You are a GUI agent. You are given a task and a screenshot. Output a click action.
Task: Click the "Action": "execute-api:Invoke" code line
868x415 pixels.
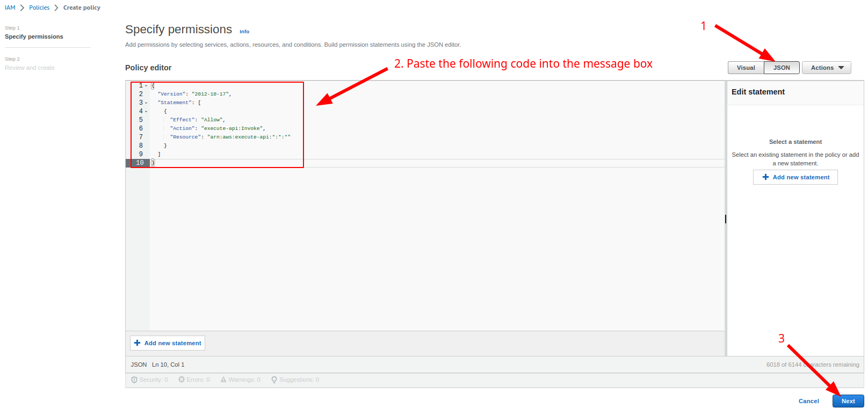click(218, 128)
